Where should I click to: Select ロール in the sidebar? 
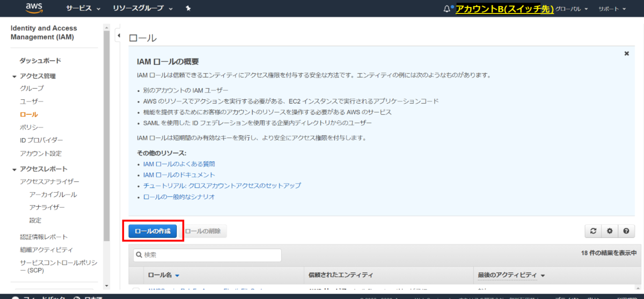28,114
